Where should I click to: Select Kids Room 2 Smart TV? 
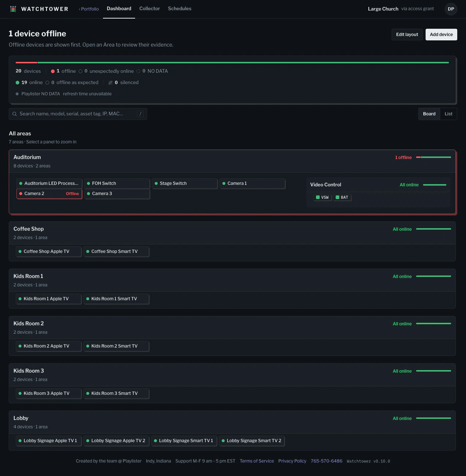[x=116, y=346]
